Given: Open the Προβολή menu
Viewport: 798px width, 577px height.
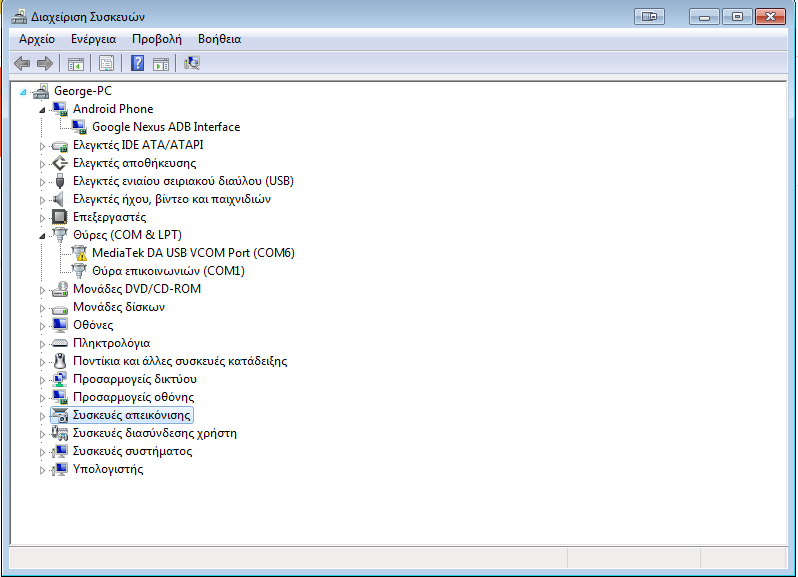Looking at the screenshot, I should pos(156,39).
